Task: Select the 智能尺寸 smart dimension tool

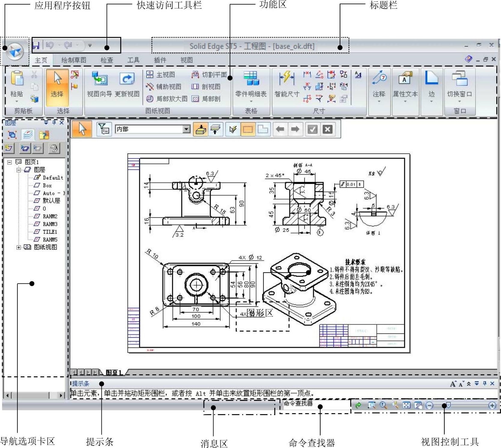Action: click(x=287, y=84)
